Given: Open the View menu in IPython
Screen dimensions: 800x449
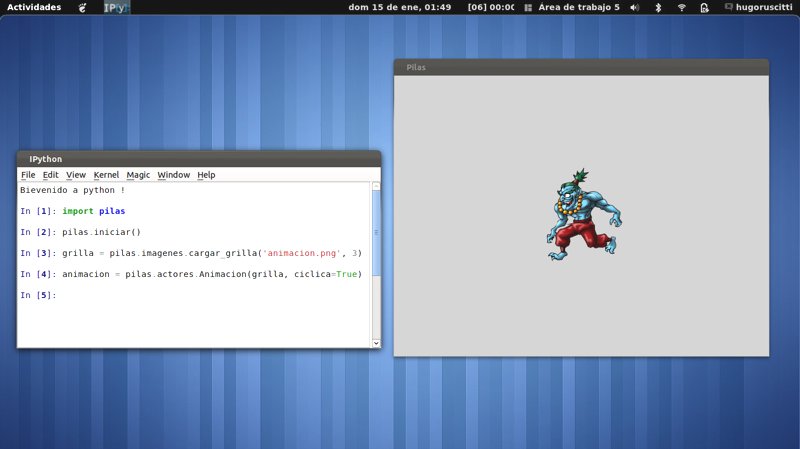Looking at the screenshot, I should (x=76, y=174).
